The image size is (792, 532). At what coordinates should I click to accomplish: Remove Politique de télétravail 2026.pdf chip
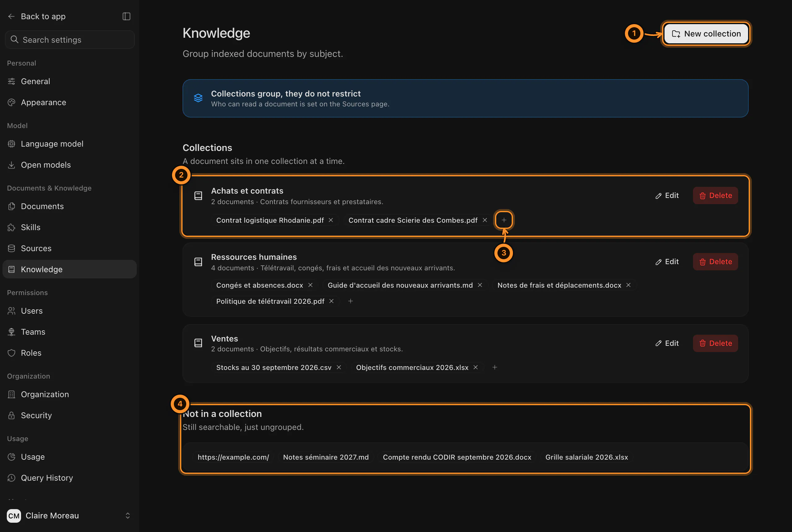click(332, 301)
